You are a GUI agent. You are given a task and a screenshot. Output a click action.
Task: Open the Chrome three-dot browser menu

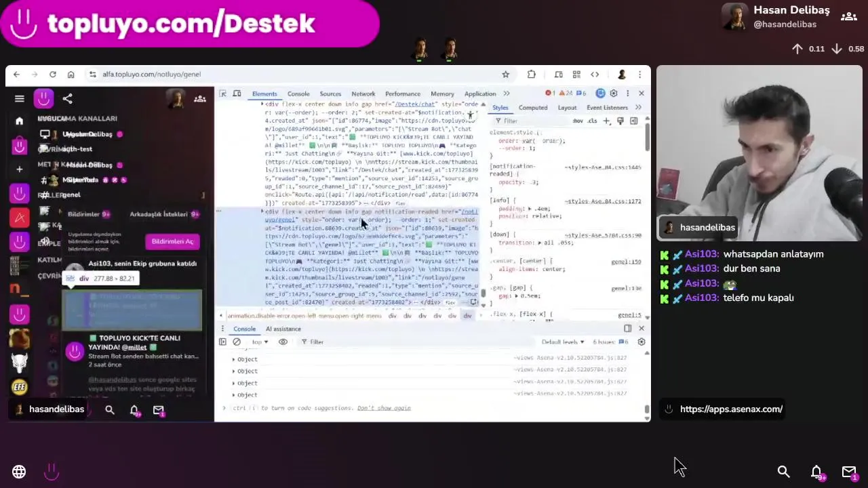coord(639,75)
